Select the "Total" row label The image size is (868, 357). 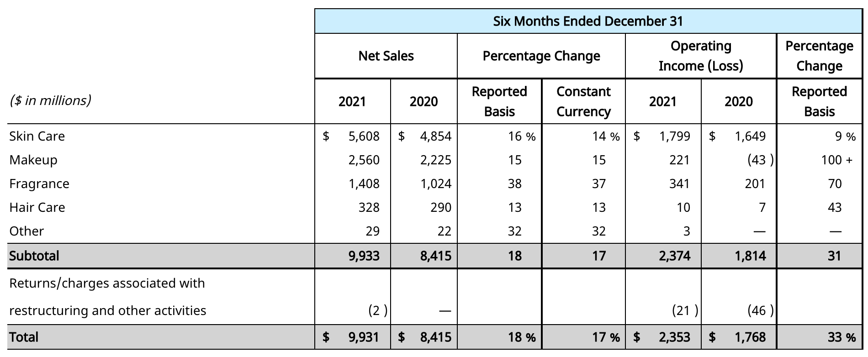tap(24, 337)
